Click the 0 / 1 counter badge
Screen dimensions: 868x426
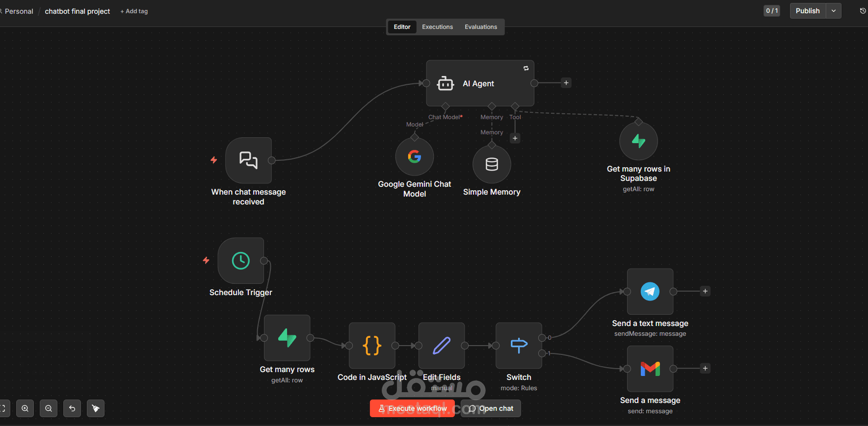point(772,11)
